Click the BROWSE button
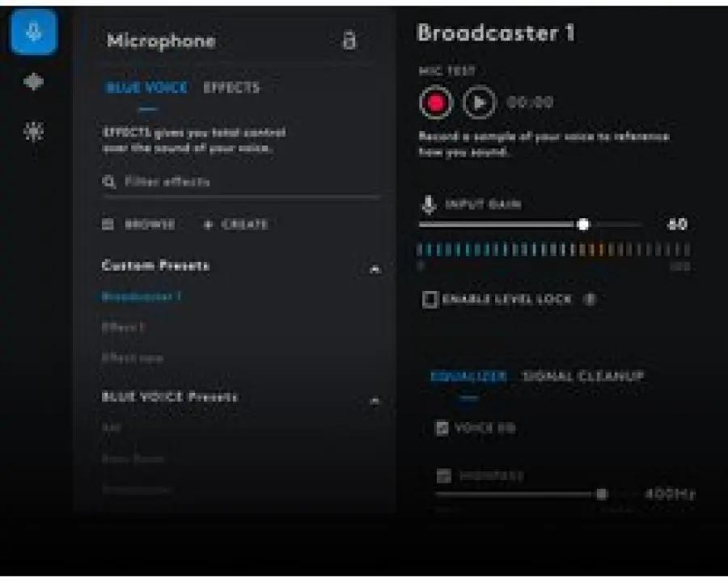This screenshot has height=582, width=728. pos(139,225)
